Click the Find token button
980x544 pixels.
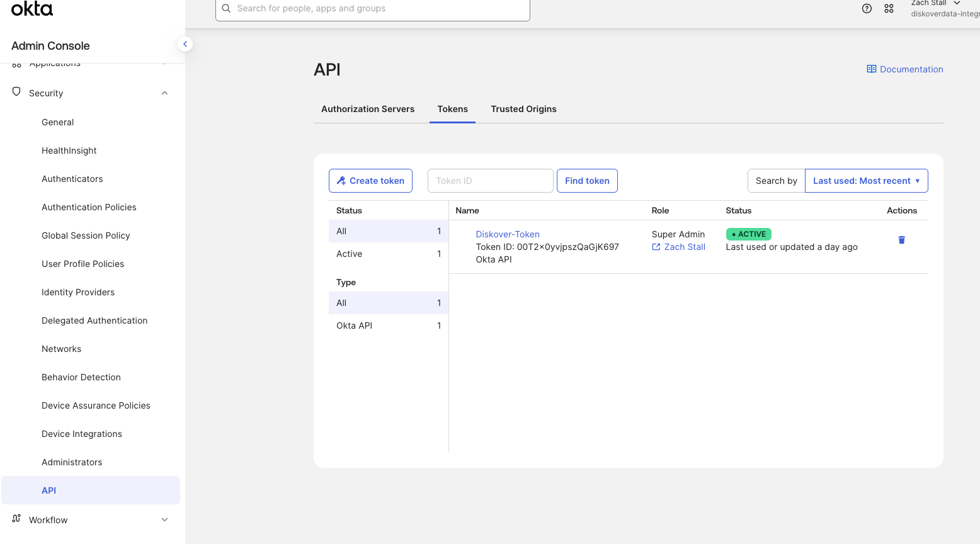coord(587,181)
